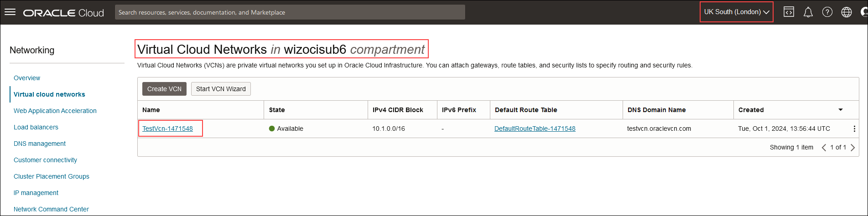The image size is (868, 216).
Task: Select Load balancers in the sidebar
Action: pos(36,127)
